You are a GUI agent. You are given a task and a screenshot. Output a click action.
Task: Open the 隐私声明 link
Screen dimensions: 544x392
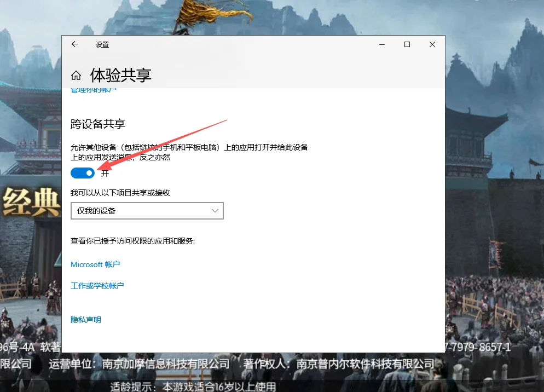(86, 320)
